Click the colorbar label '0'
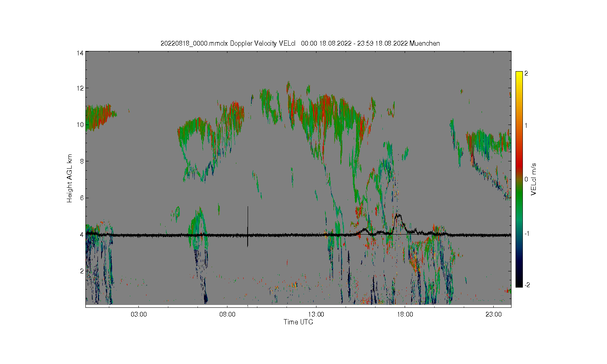 pyautogui.click(x=526, y=179)
